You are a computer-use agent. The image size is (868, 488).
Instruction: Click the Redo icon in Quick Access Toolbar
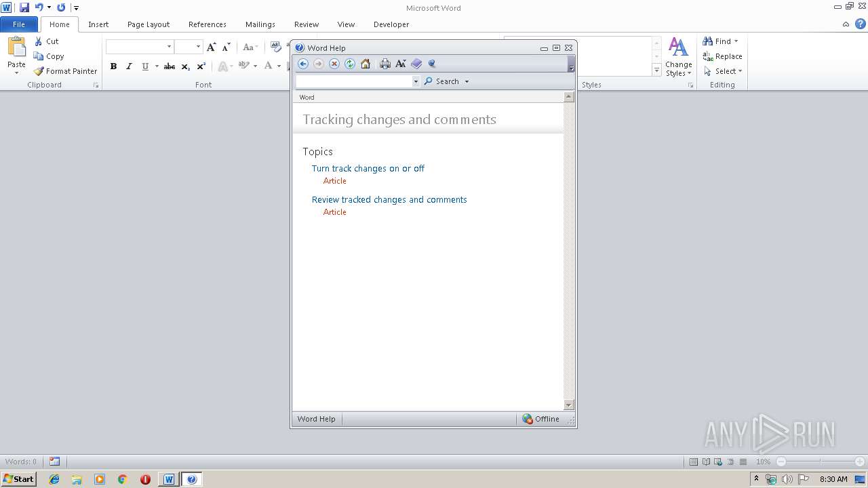point(61,7)
